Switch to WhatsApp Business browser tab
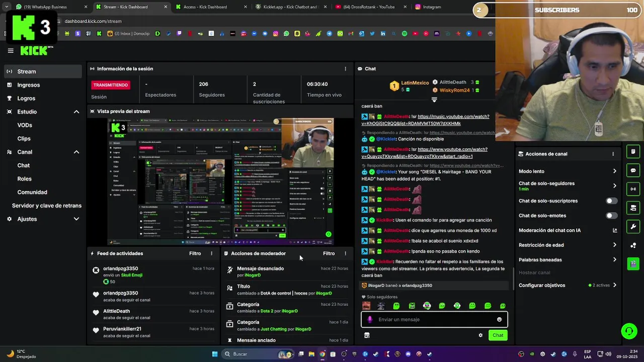This screenshot has width=644, height=362. (x=51, y=7)
